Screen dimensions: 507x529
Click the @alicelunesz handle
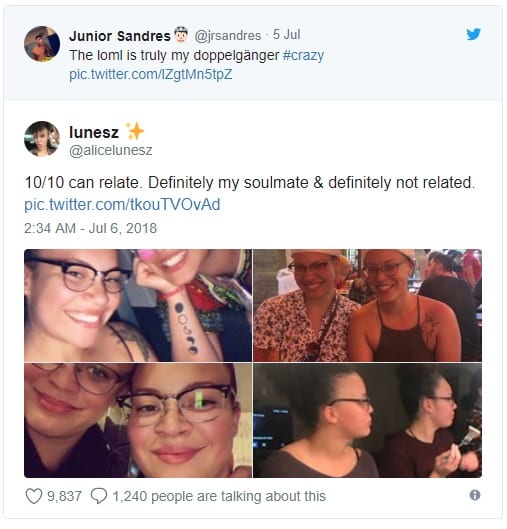tap(111, 150)
